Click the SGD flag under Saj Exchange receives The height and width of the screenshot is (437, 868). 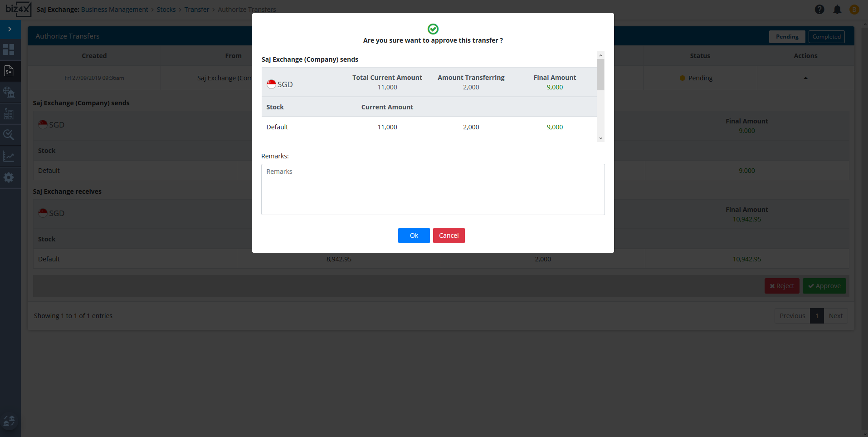[x=43, y=213]
